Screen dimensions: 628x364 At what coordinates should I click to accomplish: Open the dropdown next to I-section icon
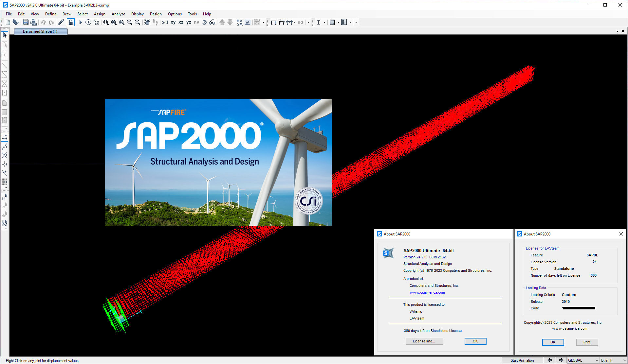[324, 23]
